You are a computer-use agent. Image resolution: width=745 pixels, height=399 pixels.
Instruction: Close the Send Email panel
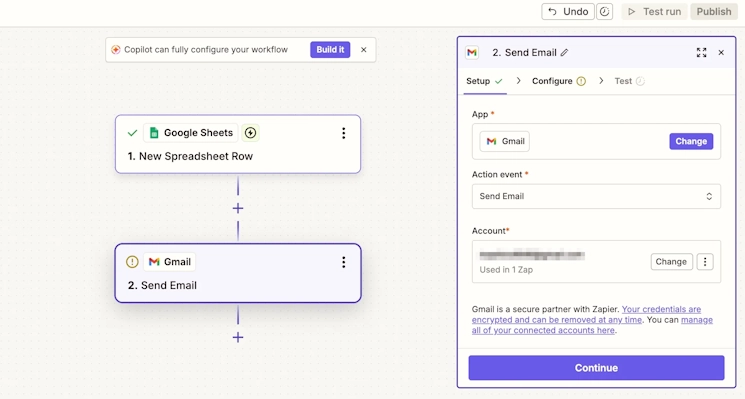[721, 52]
